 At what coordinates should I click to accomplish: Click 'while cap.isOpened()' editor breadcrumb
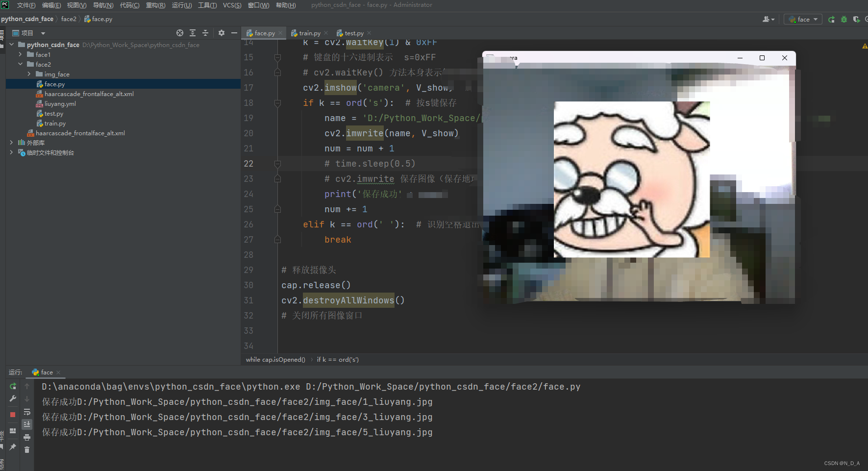275,360
